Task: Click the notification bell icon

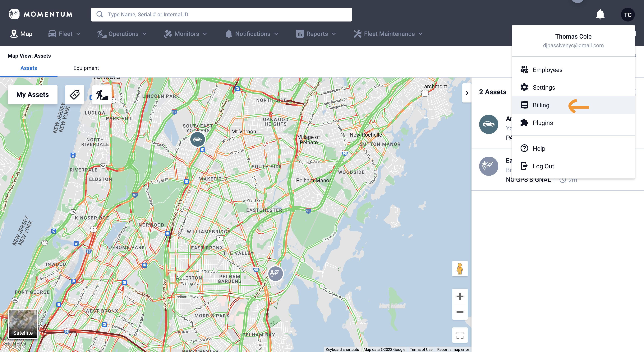Action: [600, 15]
